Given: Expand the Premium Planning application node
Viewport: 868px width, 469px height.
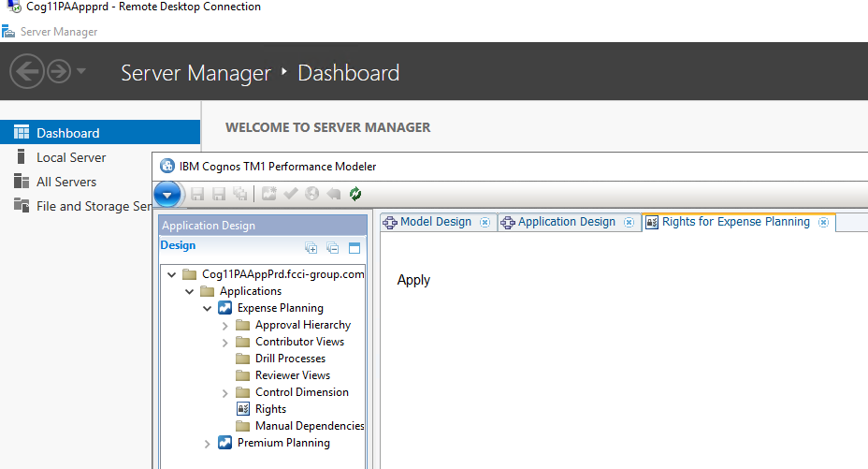Looking at the screenshot, I should point(207,444).
